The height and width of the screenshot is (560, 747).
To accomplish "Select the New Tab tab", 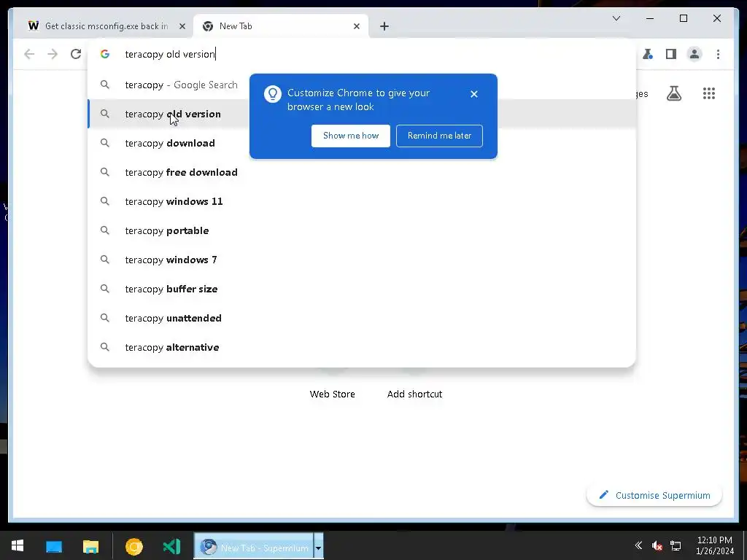I will click(281, 26).
